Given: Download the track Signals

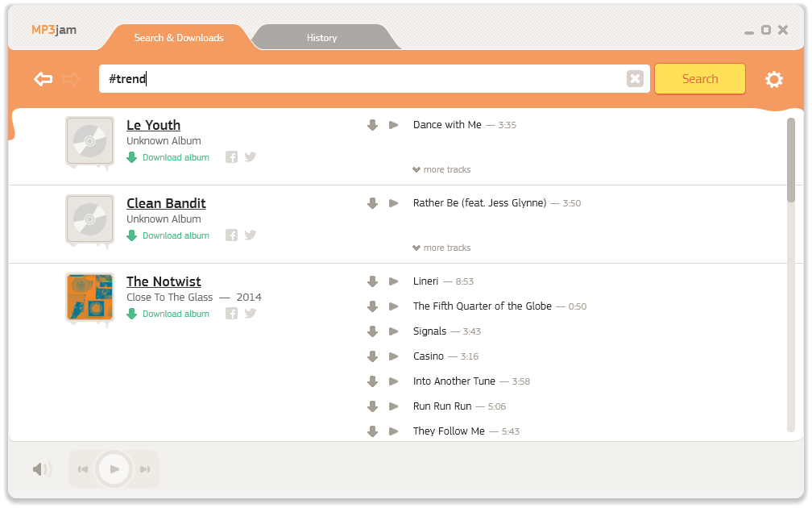Looking at the screenshot, I should click(x=372, y=331).
